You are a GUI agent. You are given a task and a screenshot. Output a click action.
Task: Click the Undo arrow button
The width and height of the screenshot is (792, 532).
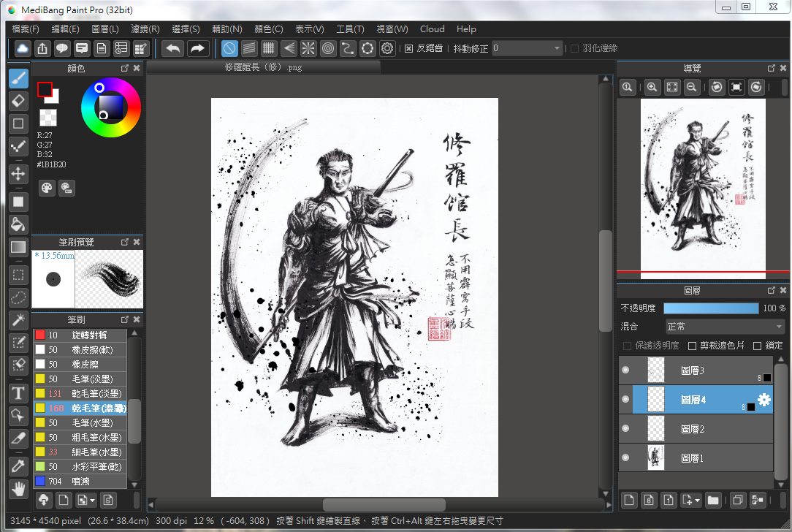point(172,48)
